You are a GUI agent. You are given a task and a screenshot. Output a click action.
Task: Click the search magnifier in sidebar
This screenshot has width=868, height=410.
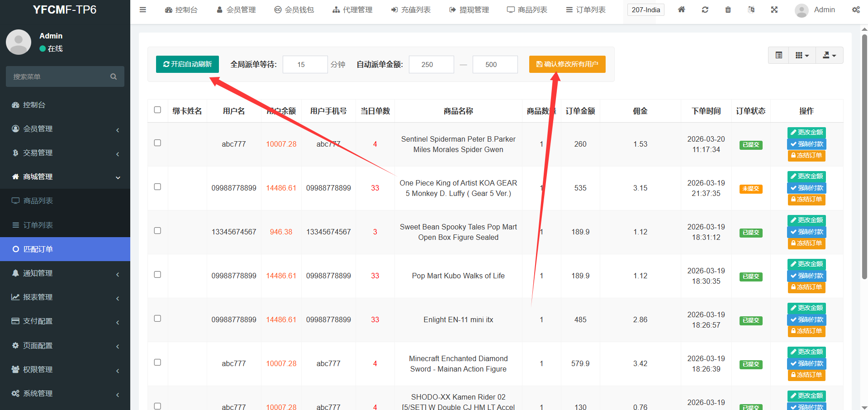(x=114, y=76)
